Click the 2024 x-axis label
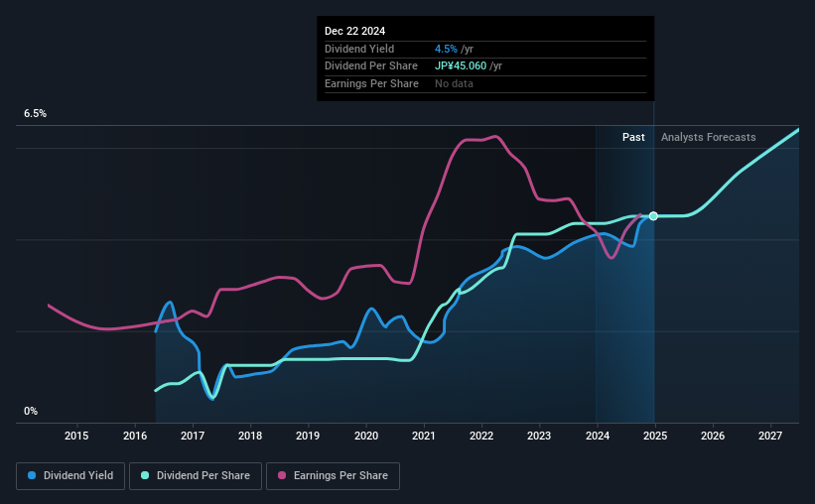 click(598, 436)
